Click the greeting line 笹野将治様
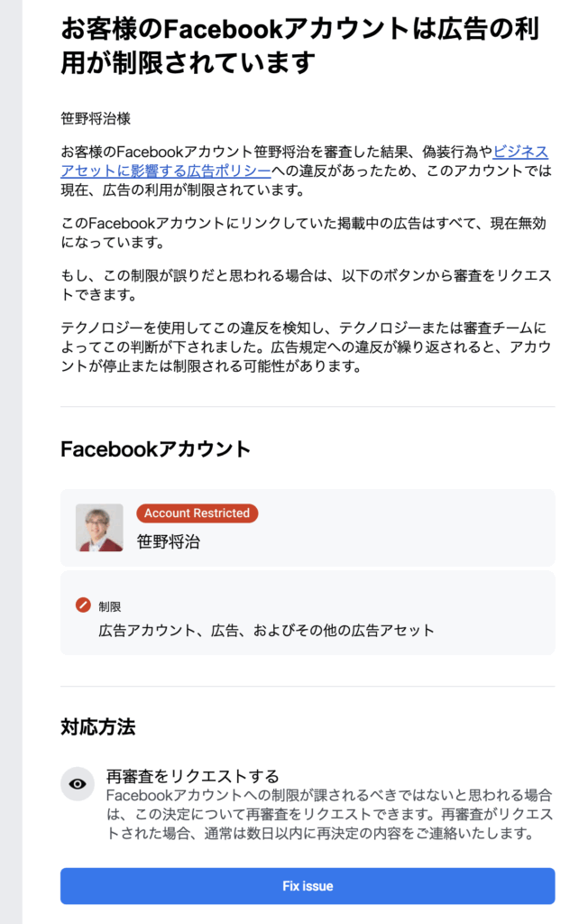588x924 pixels. pos(96,118)
